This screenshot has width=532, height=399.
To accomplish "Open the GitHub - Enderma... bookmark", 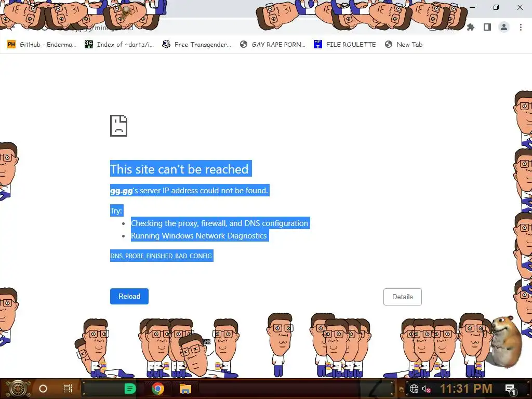I will click(x=42, y=45).
